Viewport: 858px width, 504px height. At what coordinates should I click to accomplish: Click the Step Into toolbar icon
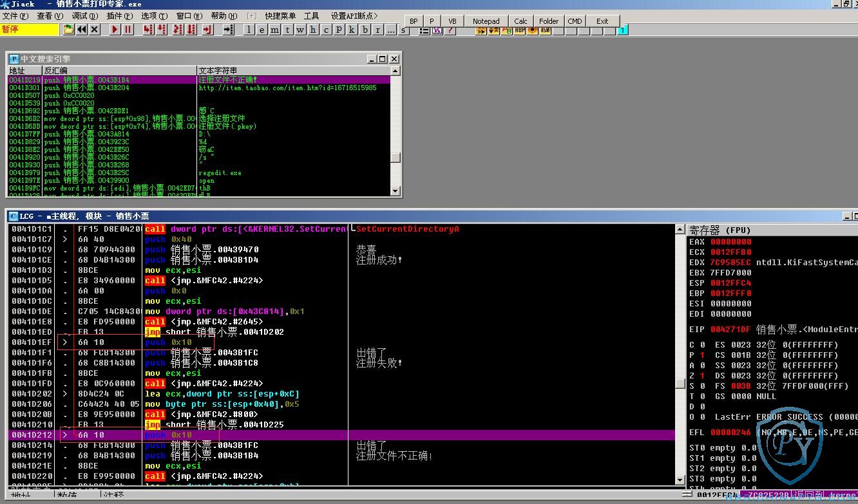(x=148, y=30)
